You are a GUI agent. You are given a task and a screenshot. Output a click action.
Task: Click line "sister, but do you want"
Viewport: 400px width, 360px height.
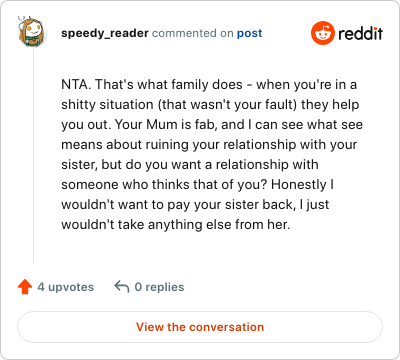tap(190, 165)
